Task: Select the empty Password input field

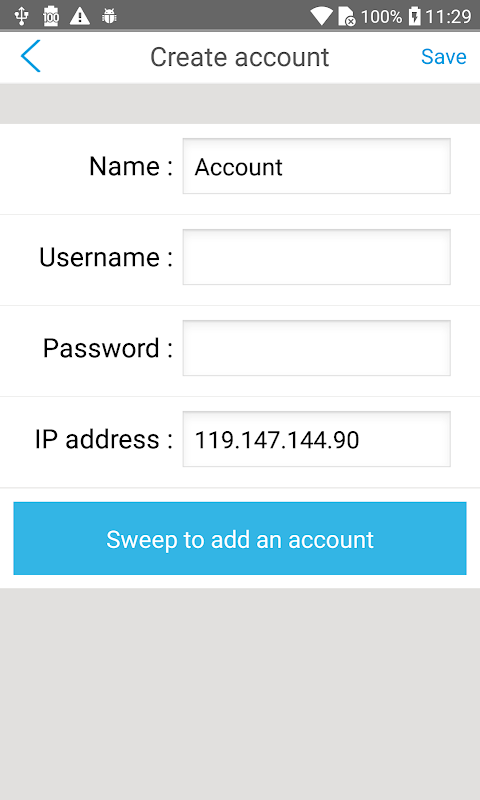Action: point(316,348)
